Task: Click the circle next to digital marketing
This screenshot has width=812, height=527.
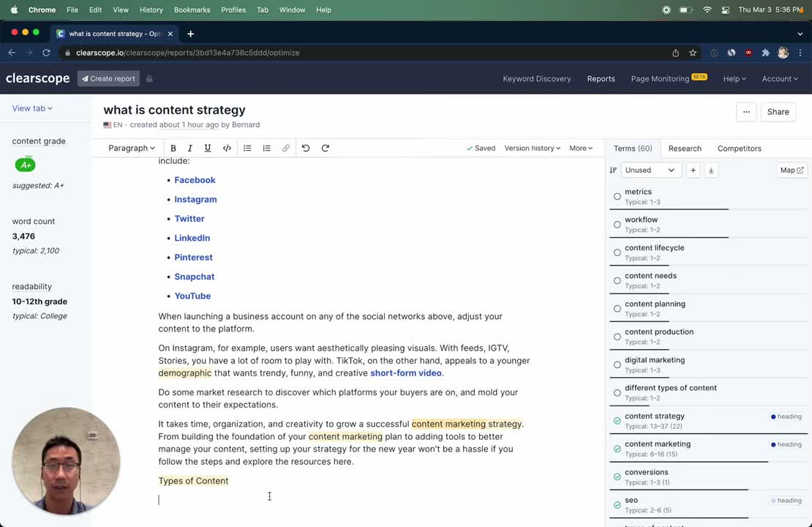Action: [617, 365]
